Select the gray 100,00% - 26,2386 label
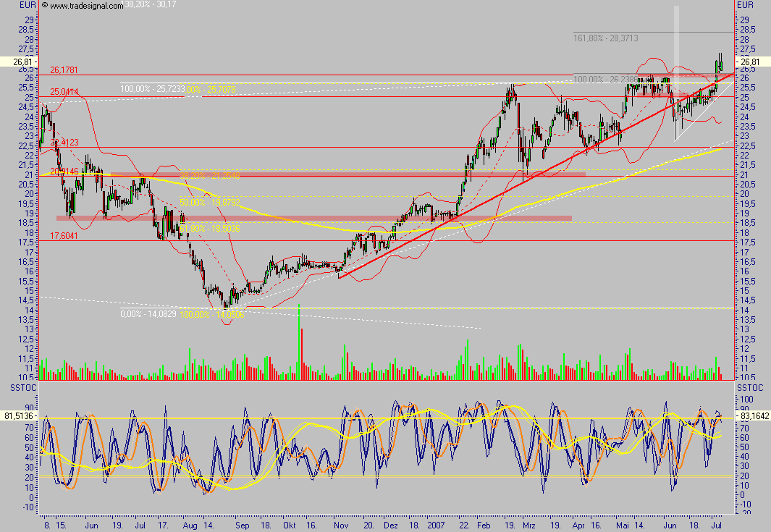This screenshot has width=771, height=532. (606, 79)
